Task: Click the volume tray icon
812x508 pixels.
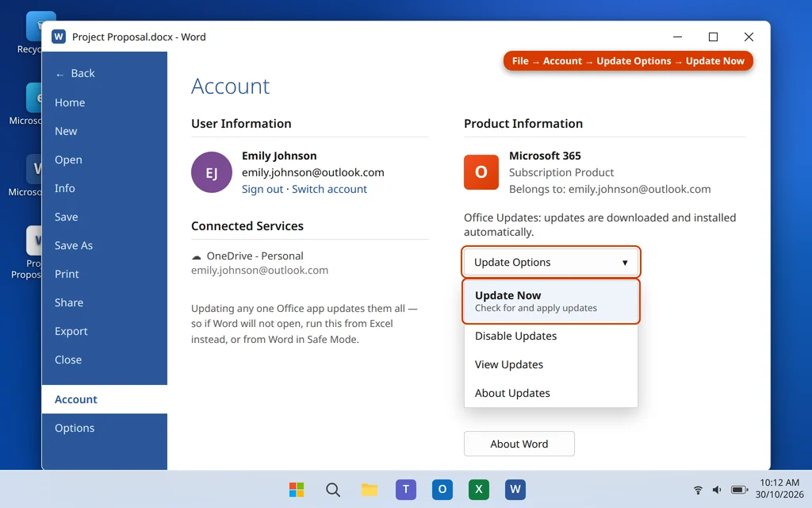Action: (717, 490)
